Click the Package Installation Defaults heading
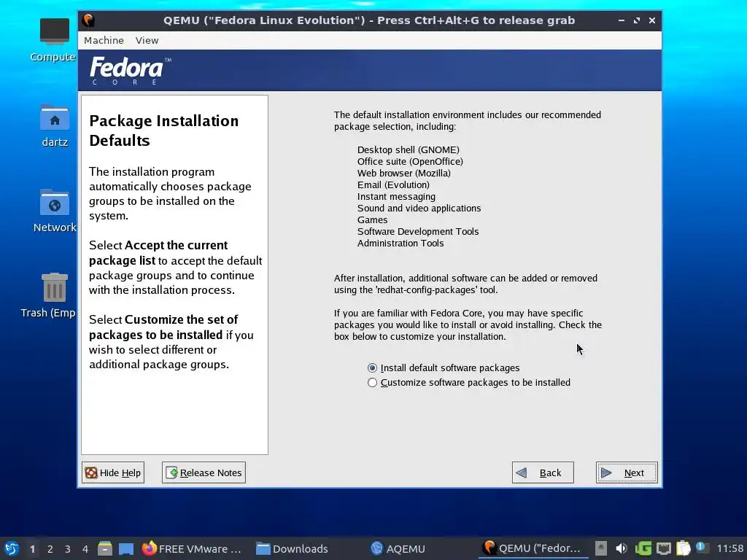The height and width of the screenshot is (560, 747). pyautogui.click(x=164, y=131)
